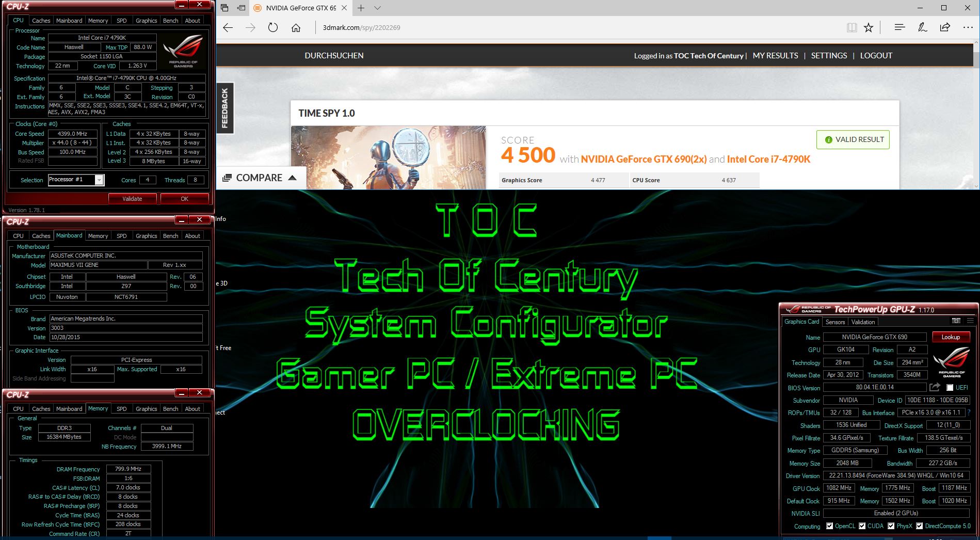Click the VALID RESULT badge
This screenshot has width=980, height=540.
(x=853, y=139)
